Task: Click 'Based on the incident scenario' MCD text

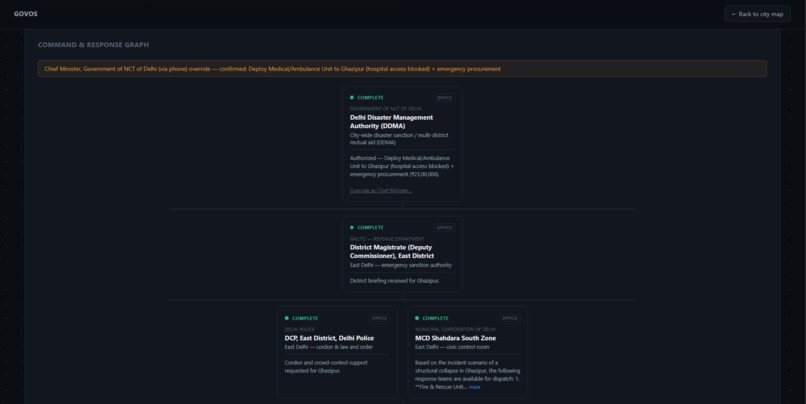Action: (x=467, y=375)
